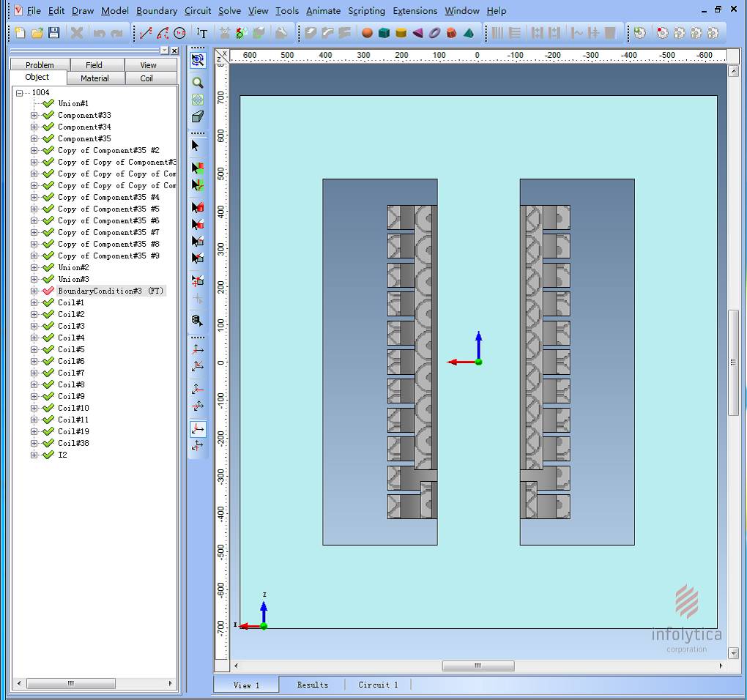Switch to the Material tab
Image resolution: width=747 pixels, height=700 pixels.
tap(94, 78)
